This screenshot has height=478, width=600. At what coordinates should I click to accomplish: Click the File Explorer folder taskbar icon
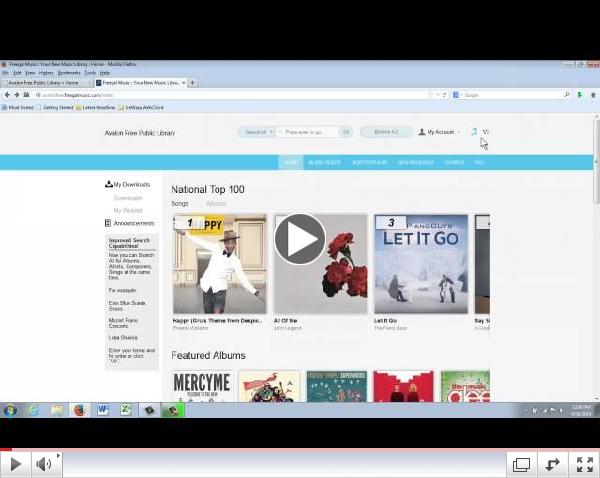pos(57,410)
